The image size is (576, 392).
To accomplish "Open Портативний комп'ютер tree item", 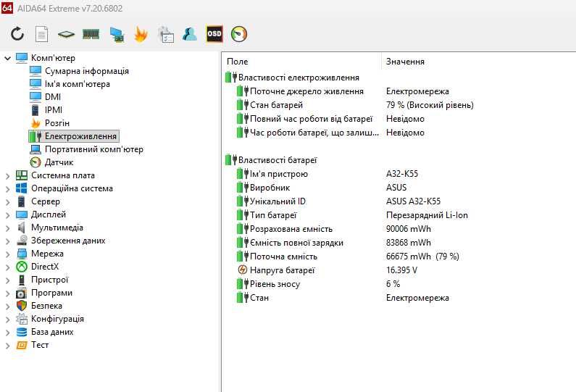I will [93, 149].
